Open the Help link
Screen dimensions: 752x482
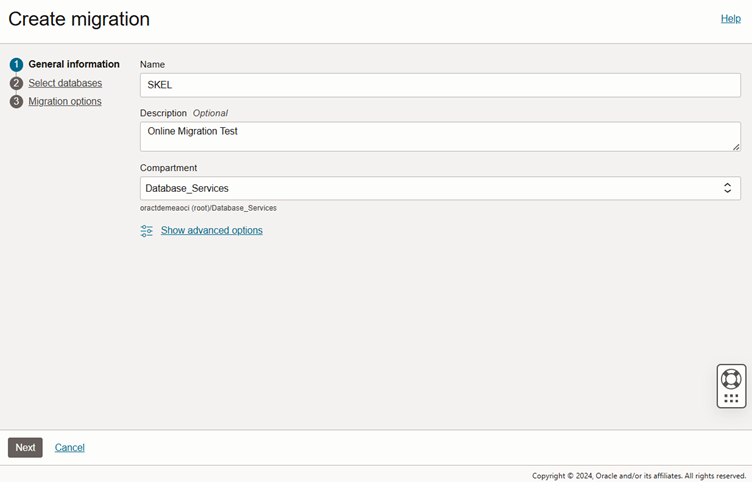click(x=730, y=19)
